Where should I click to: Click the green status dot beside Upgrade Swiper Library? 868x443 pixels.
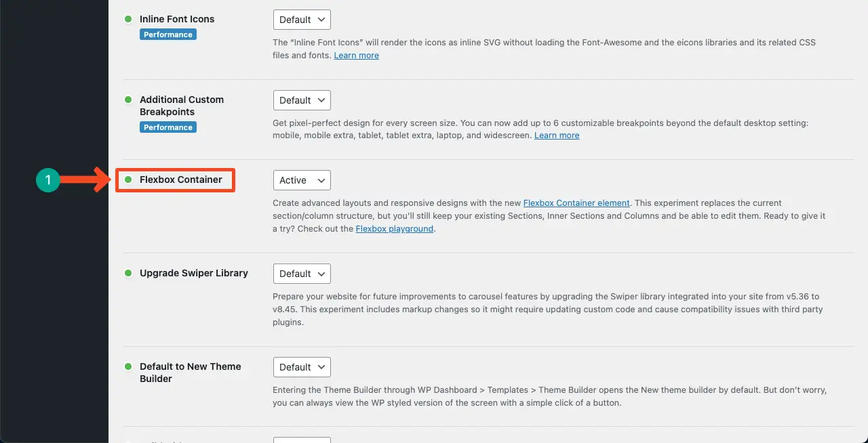[x=128, y=273]
